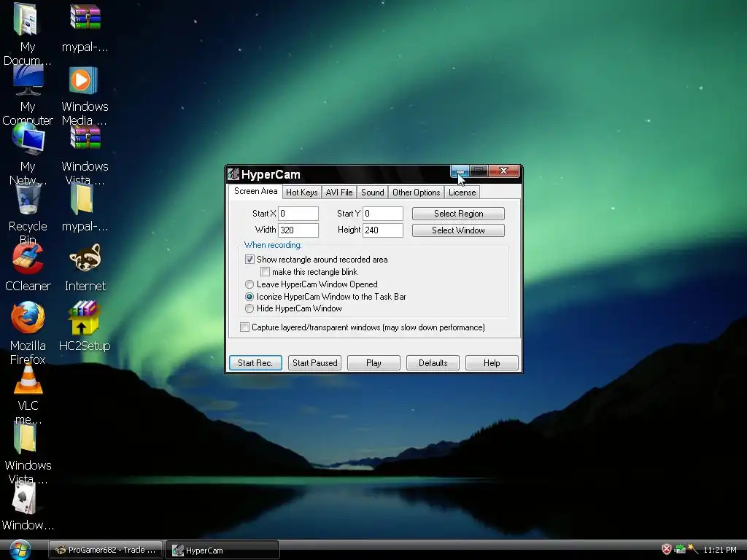Click the Select Window button
The width and height of the screenshot is (747, 560).
point(458,230)
